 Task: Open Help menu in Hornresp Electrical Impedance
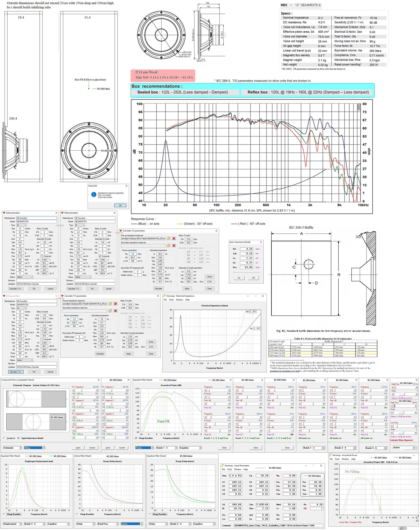click(x=187, y=300)
